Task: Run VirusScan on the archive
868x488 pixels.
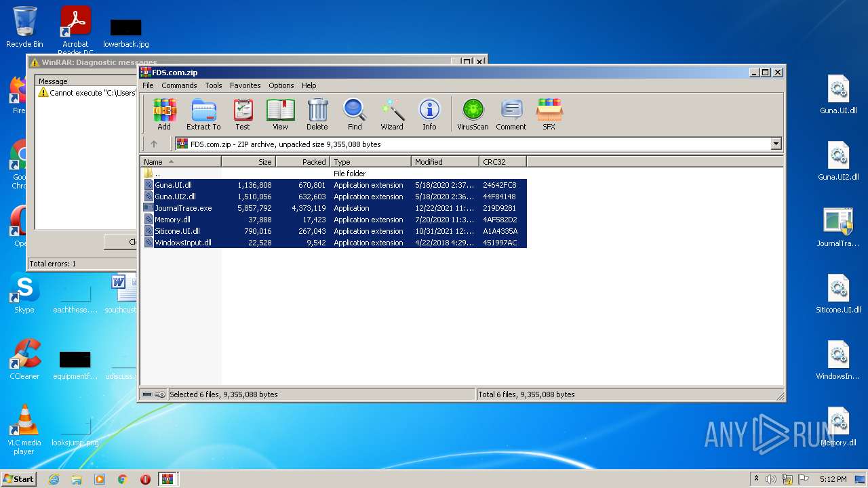Action: [x=473, y=114]
